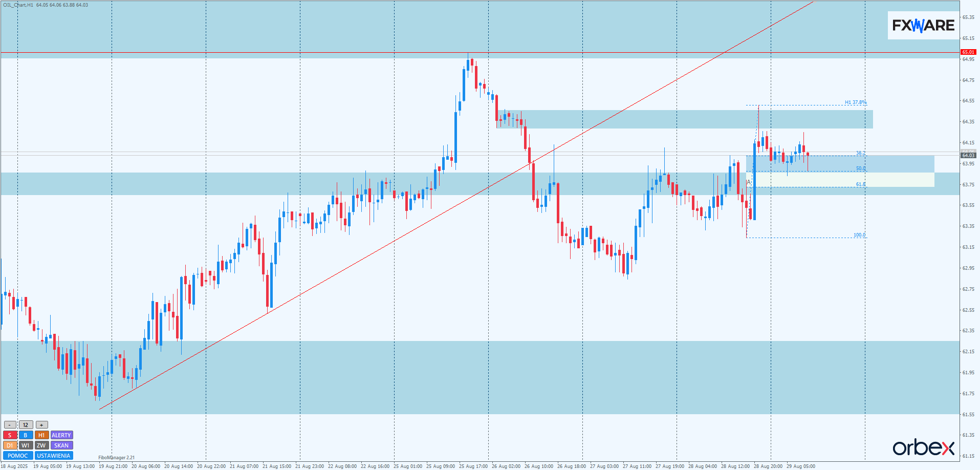Screen dimensions: 980x470
Task: Open POMOC help
Action: tap(18, 456)
